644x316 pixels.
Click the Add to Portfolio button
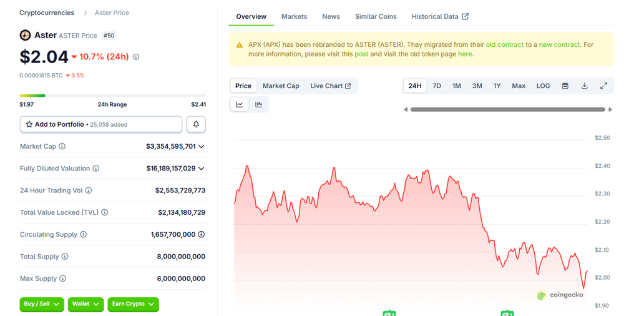click(101, 124)
